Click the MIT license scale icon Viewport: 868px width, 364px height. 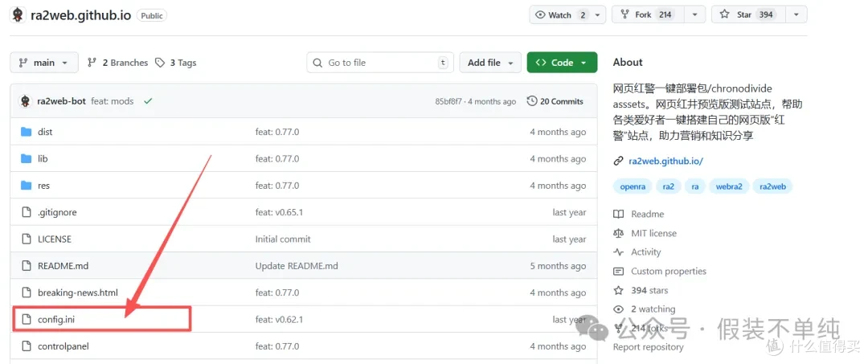(618, 234)
